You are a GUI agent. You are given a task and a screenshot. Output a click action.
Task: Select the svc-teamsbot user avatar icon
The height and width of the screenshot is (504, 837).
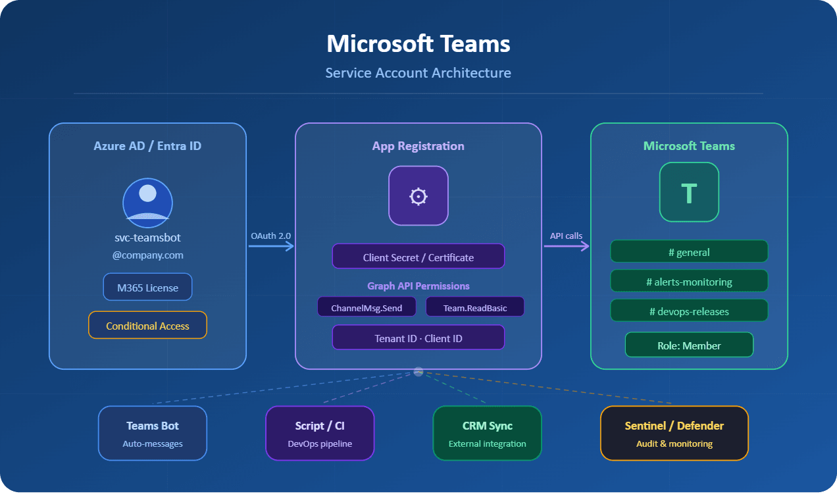pos(147,203)
